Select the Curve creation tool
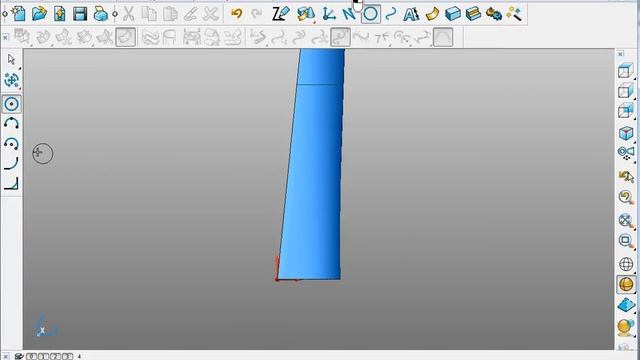The width and height of the screenshot is (640, 360). point(391,14)
